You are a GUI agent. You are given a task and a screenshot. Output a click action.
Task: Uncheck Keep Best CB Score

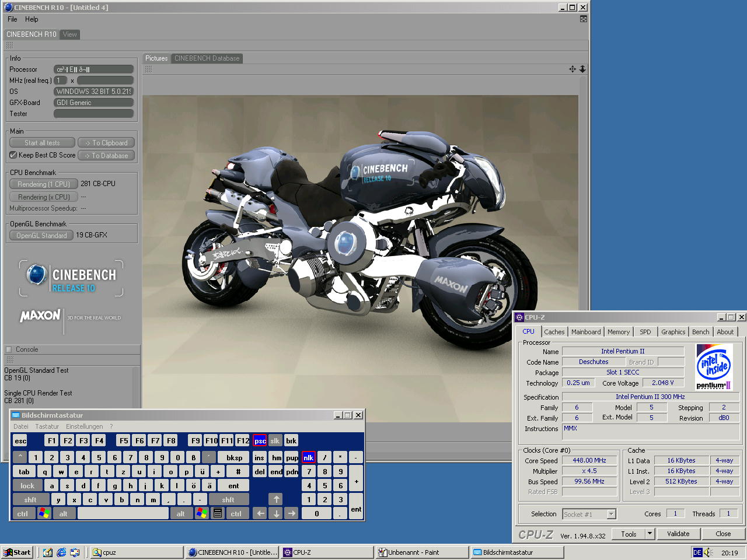13,155
